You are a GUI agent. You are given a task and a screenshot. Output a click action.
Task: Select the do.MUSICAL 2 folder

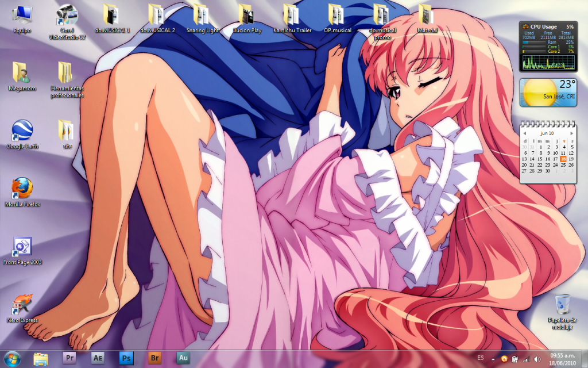[157, 19]
